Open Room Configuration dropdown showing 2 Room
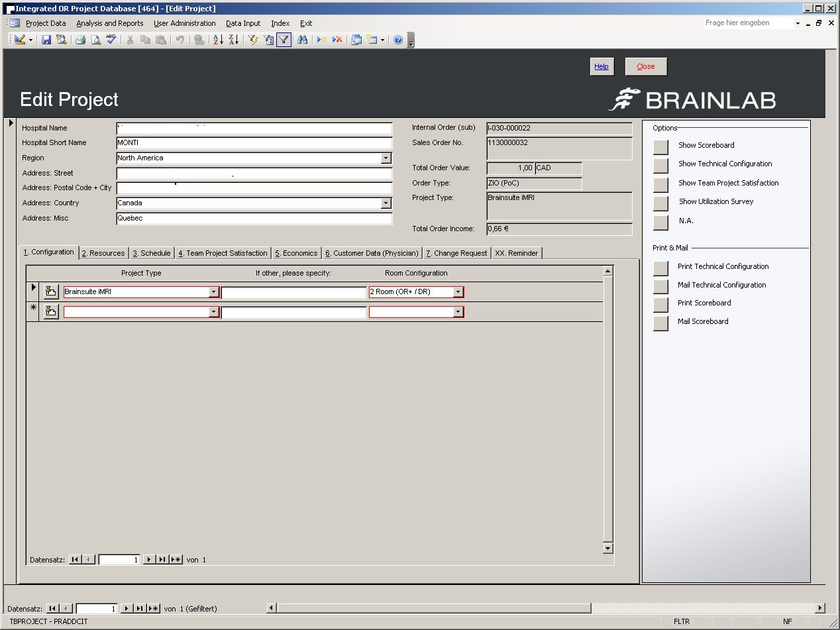This screenshot has height=630, width=840. [458, 292]
